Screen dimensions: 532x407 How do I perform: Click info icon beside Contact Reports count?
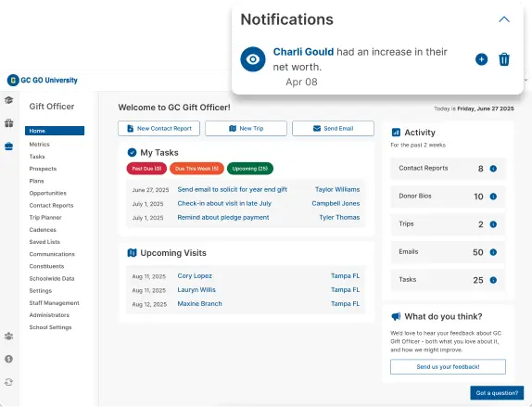(493, 169)
